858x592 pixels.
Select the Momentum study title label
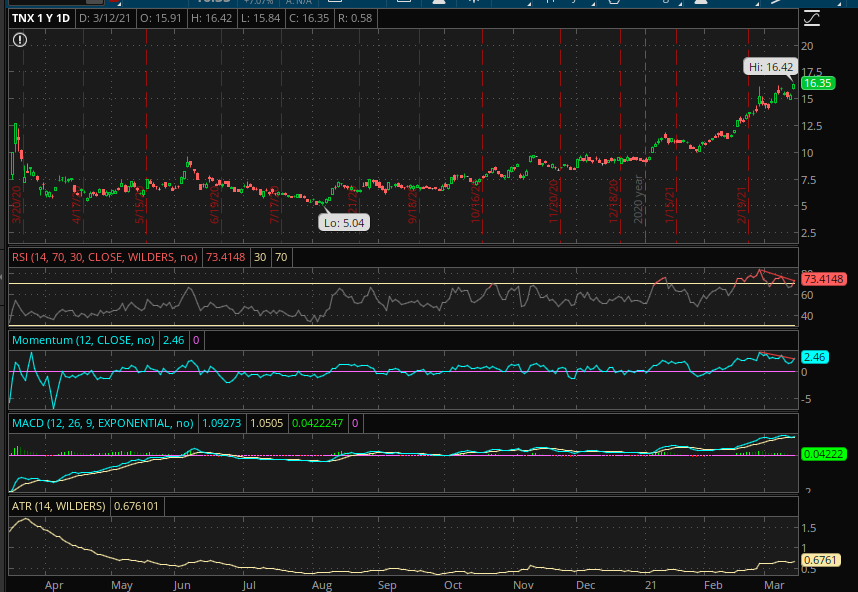click(84, 341)
